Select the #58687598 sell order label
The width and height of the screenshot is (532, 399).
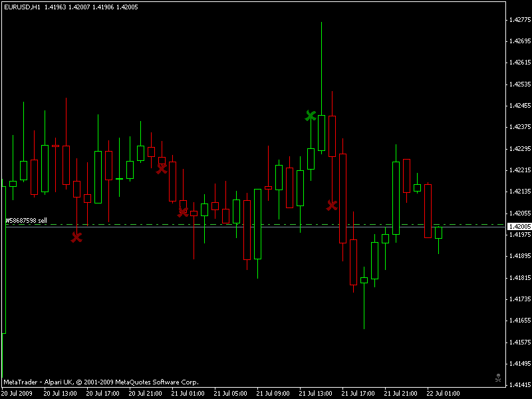(27, 221)
